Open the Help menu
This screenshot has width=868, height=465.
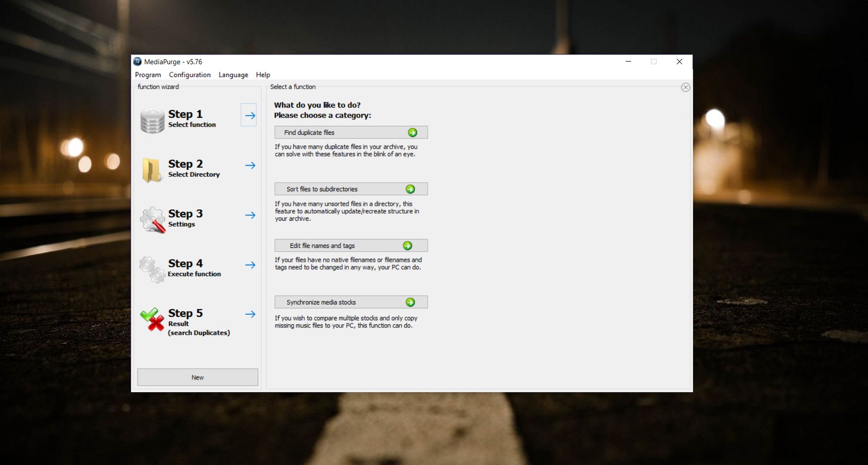tap(263, 75)
